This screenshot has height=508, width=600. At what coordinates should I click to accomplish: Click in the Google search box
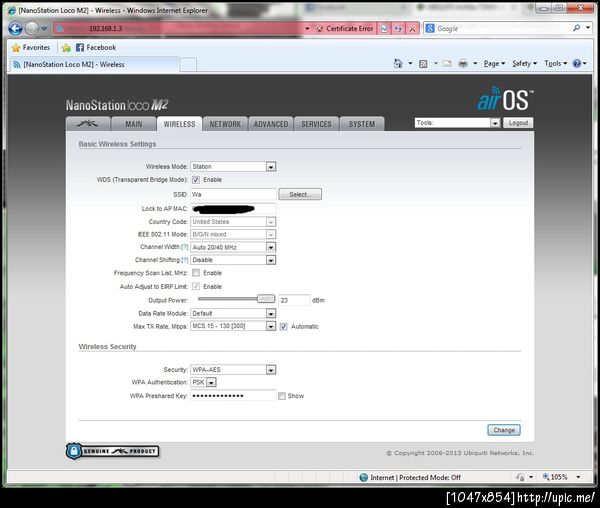coord(502,28)
